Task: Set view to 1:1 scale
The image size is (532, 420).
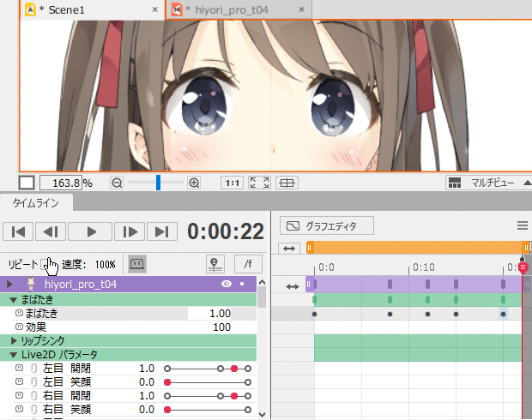Action: point(232,183)
